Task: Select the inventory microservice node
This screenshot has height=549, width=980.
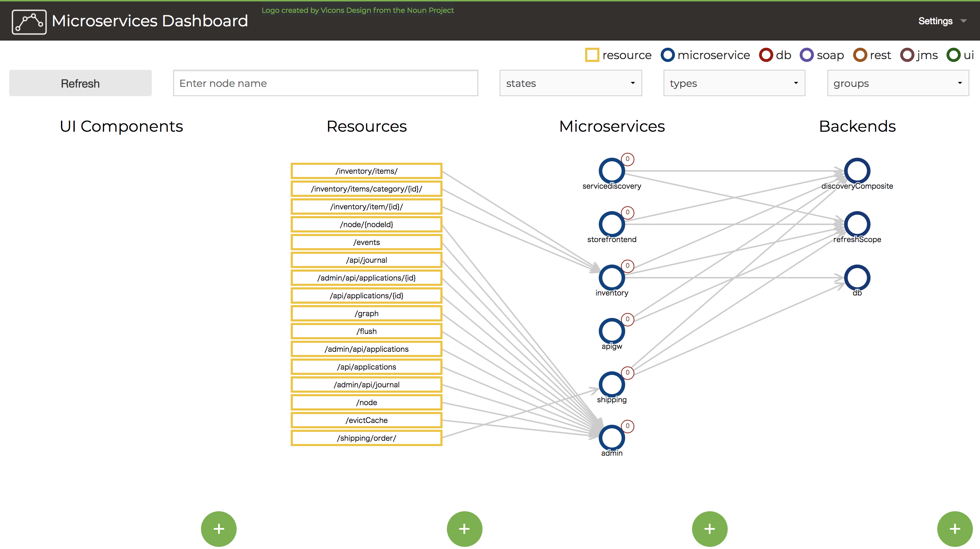Action: pyautogui.click(x=612, y=278)
